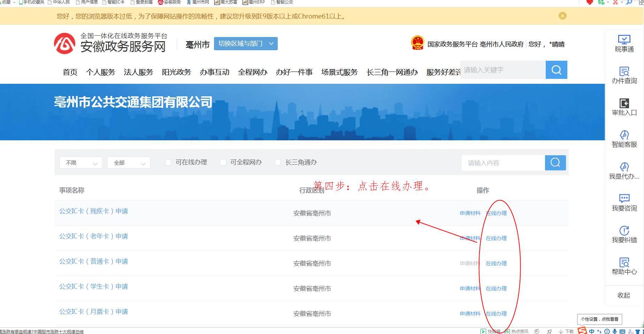Image resolution: width=644 pixels, height=334 pixels.
Task: Open 申请材料 for 月票卡 application
Action: coord(470,314)
